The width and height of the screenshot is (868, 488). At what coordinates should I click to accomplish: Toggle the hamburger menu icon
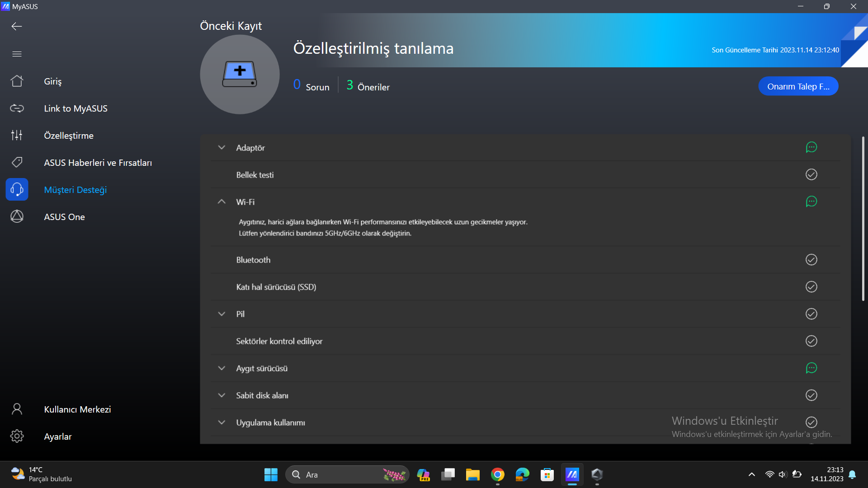(17, 54)
